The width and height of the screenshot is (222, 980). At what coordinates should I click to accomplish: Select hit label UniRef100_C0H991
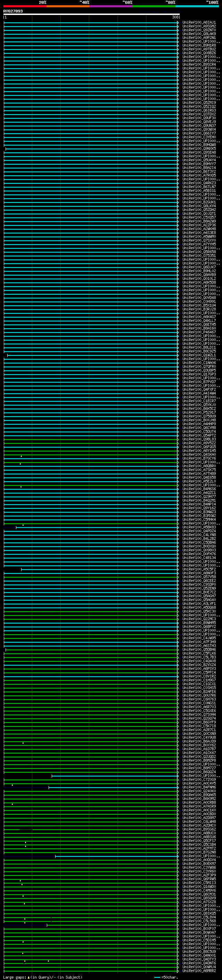coord(199,302)
